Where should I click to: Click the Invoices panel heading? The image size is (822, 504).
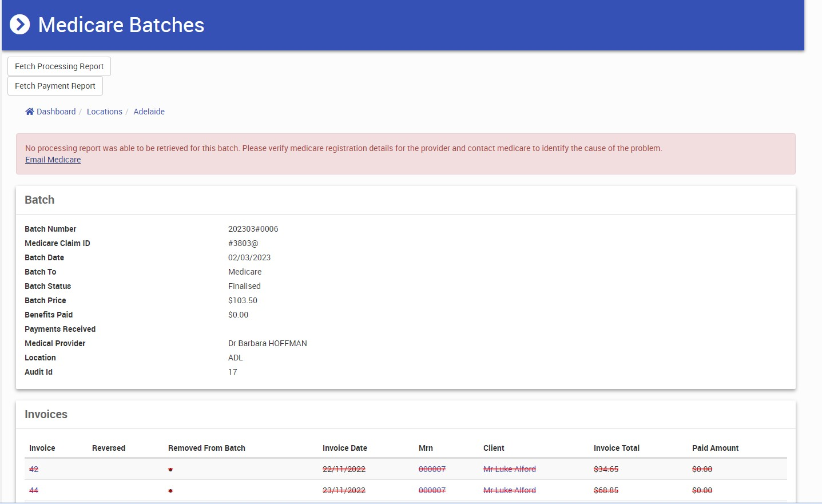coord(46,414)
